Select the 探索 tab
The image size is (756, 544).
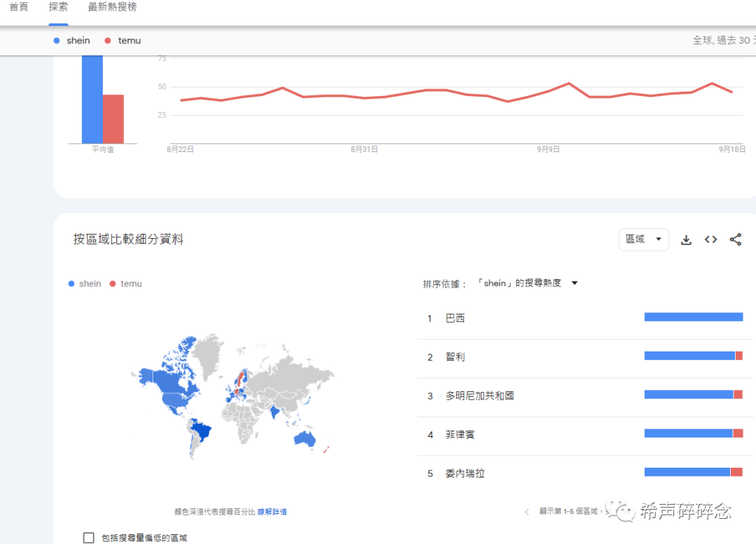pyautogui.click(x=58, y=7)
